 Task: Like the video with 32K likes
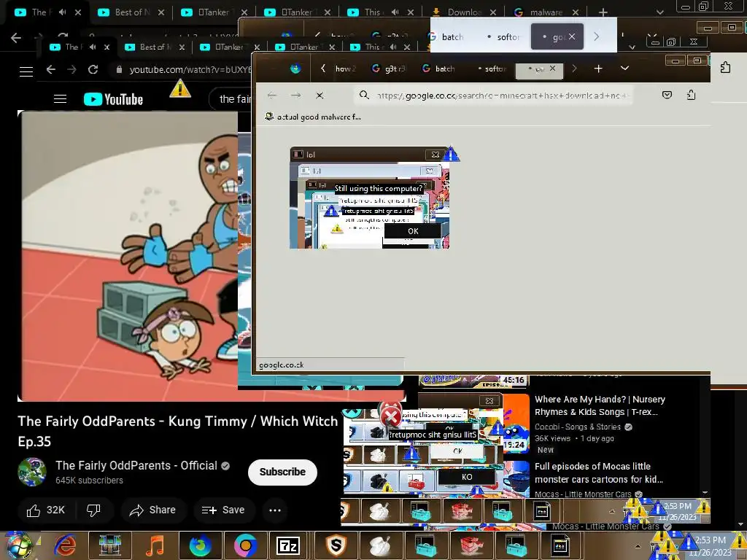[46, 510]
